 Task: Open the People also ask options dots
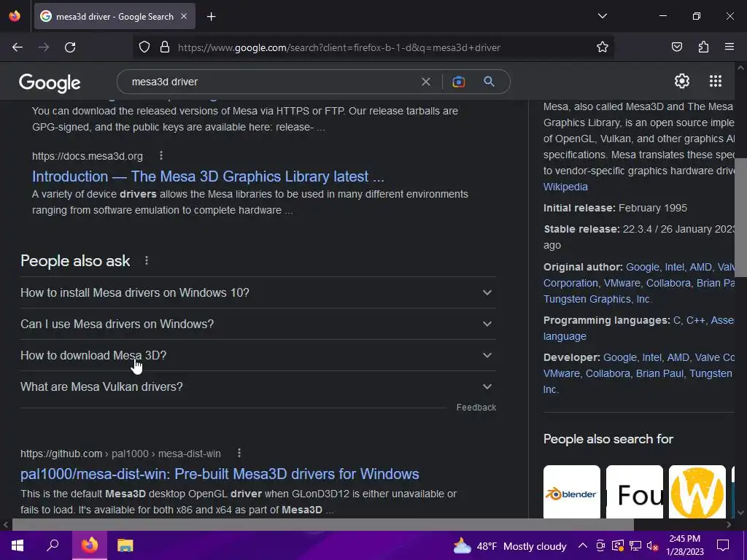147,261
